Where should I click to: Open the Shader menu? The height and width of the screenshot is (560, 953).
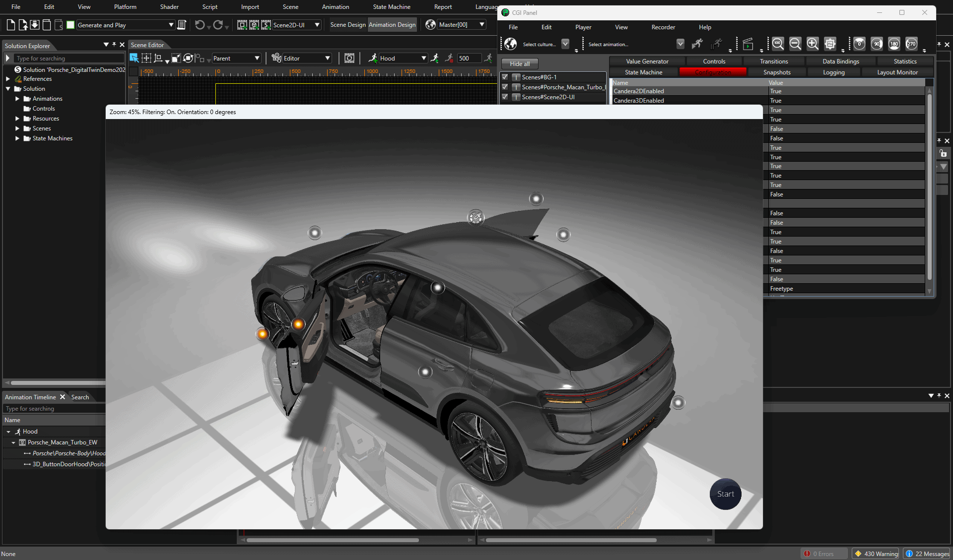(169, 7)
